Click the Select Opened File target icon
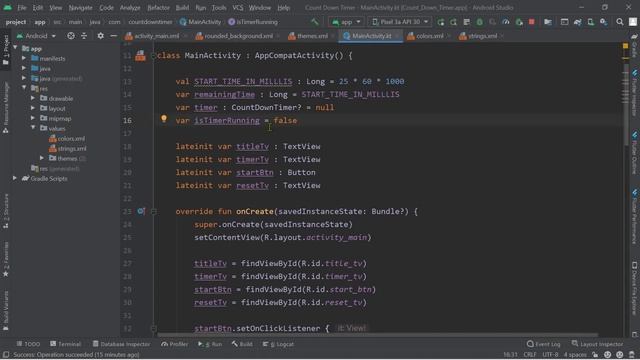The image size is (640, 360). (71, 36)
